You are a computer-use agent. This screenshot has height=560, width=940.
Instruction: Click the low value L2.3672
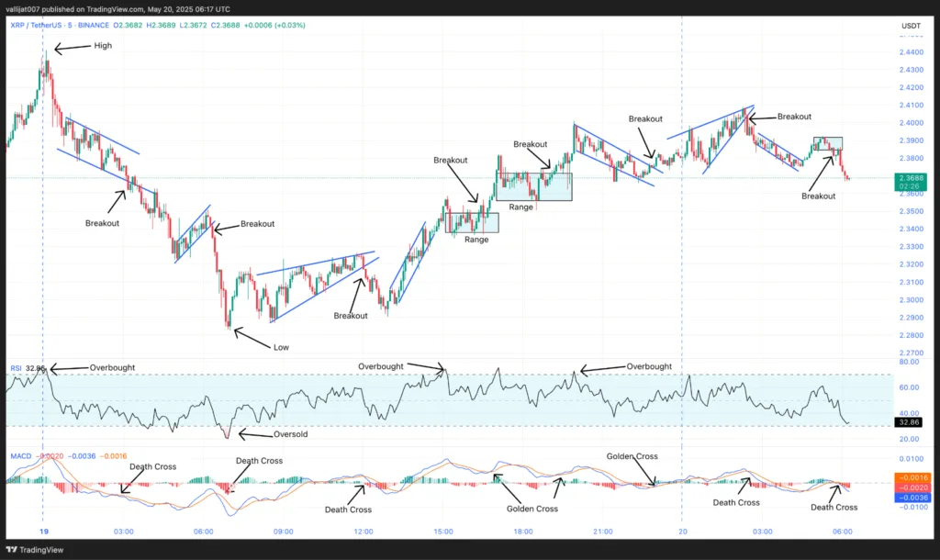click(x=193, y=25)
